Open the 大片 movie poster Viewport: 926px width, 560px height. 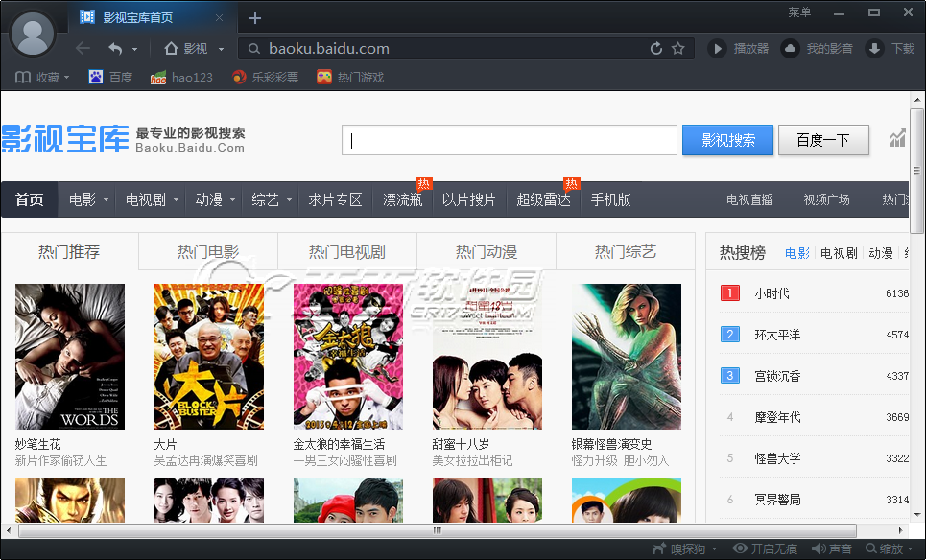[x=209, y=357]
